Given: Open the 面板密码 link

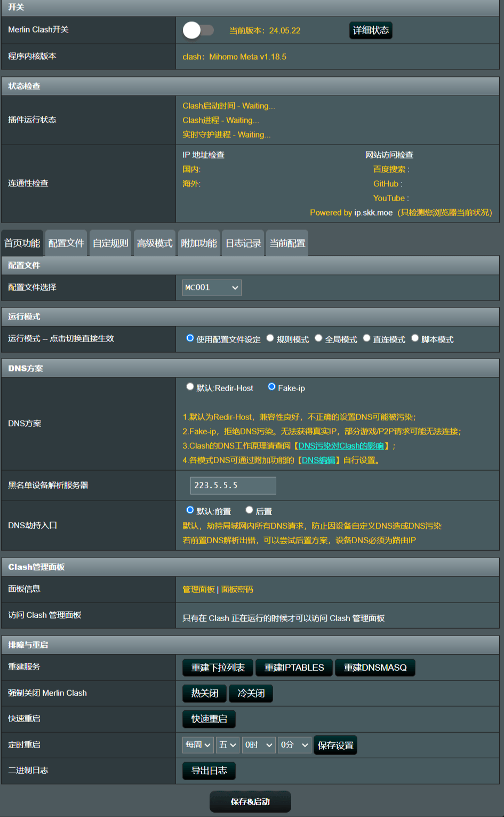Looking at the screenshot, I should click(x=237, y=590).
